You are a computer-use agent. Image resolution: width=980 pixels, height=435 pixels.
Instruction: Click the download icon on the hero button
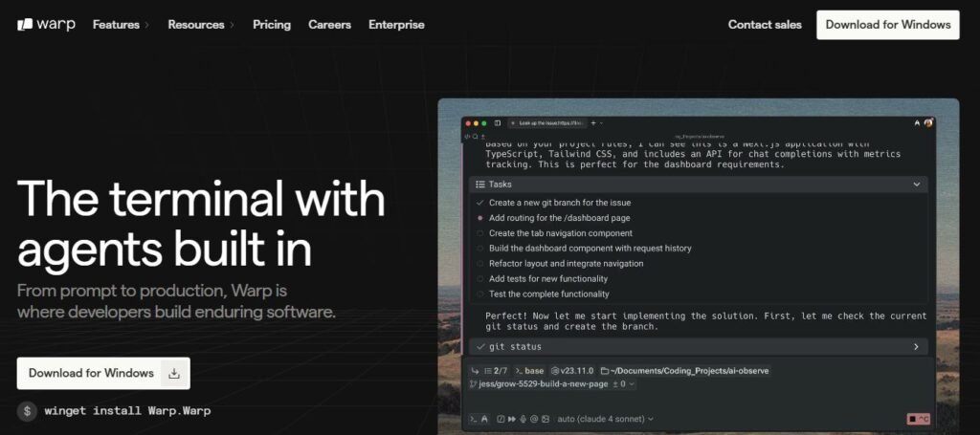coord(174,374)
